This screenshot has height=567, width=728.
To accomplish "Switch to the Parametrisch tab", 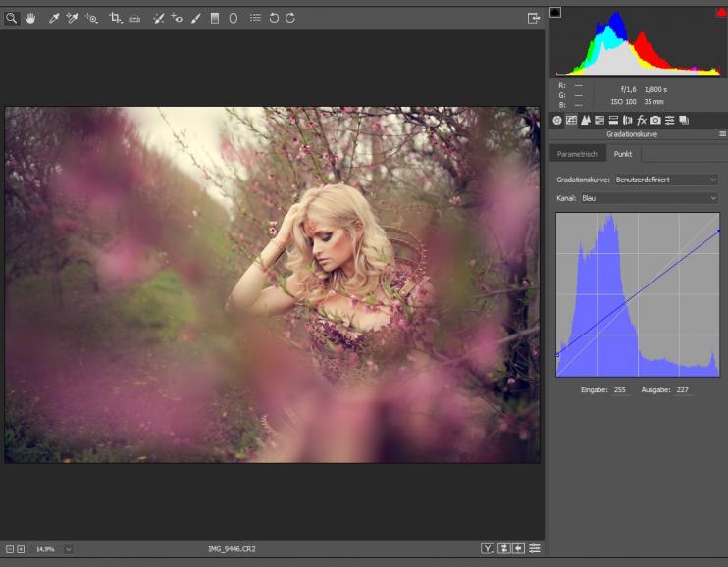I will tap(577, 154).
